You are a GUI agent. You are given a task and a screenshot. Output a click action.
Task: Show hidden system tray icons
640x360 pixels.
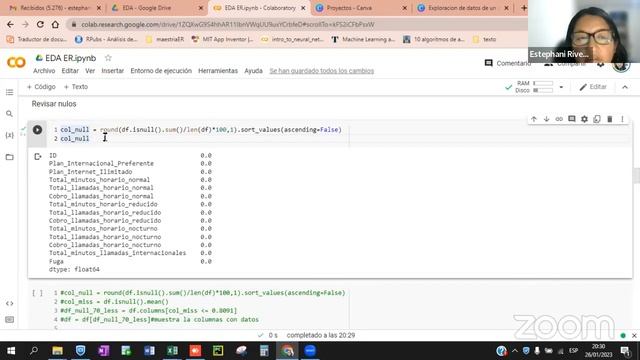[x=515, y=351]
